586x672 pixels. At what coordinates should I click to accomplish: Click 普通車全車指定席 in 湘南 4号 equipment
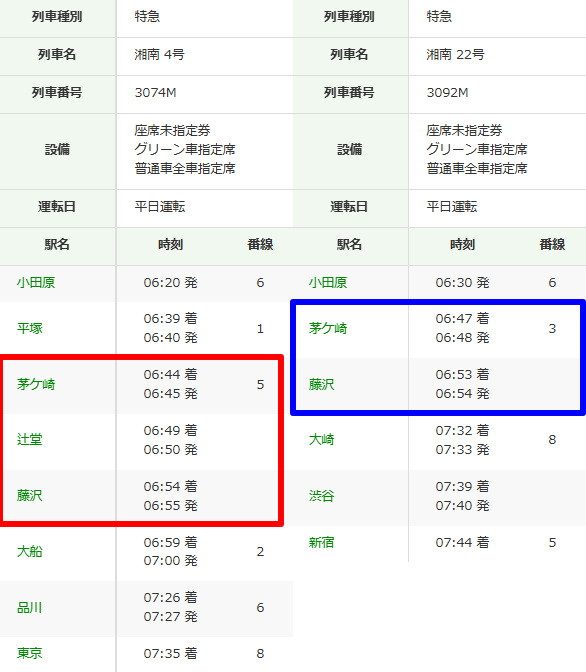pos(185,168)
